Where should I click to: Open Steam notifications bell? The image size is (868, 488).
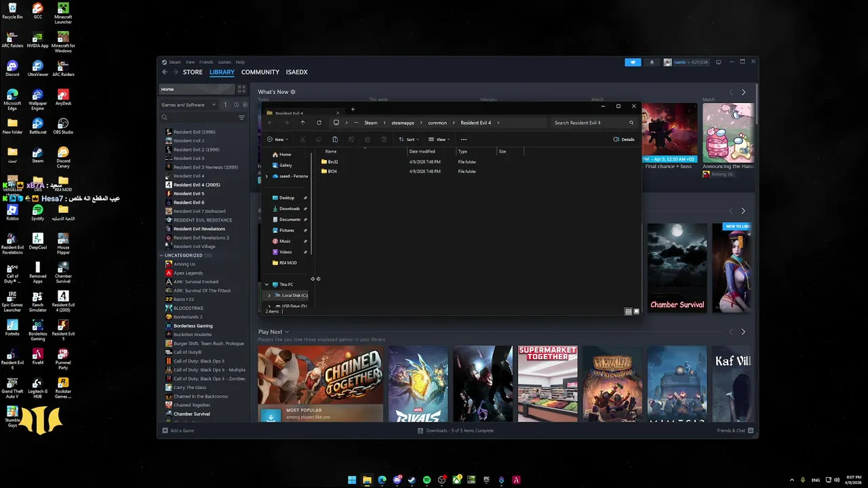[x=652, y=62]
